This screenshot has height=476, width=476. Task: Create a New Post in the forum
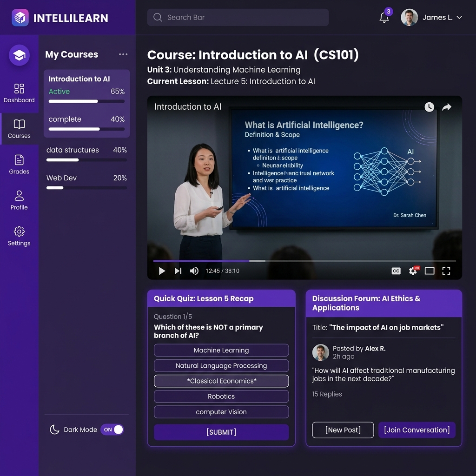[x=343, y=430]
